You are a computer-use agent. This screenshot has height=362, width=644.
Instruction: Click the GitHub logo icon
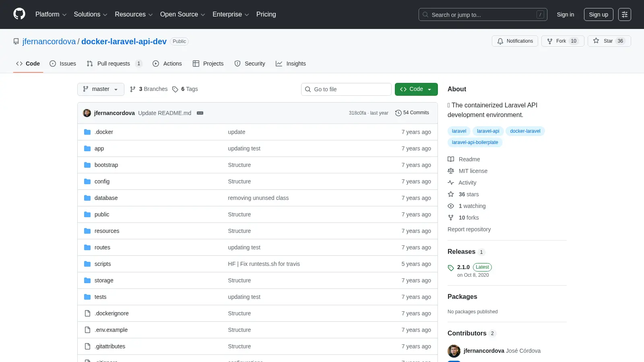click(x=19, y=14)
